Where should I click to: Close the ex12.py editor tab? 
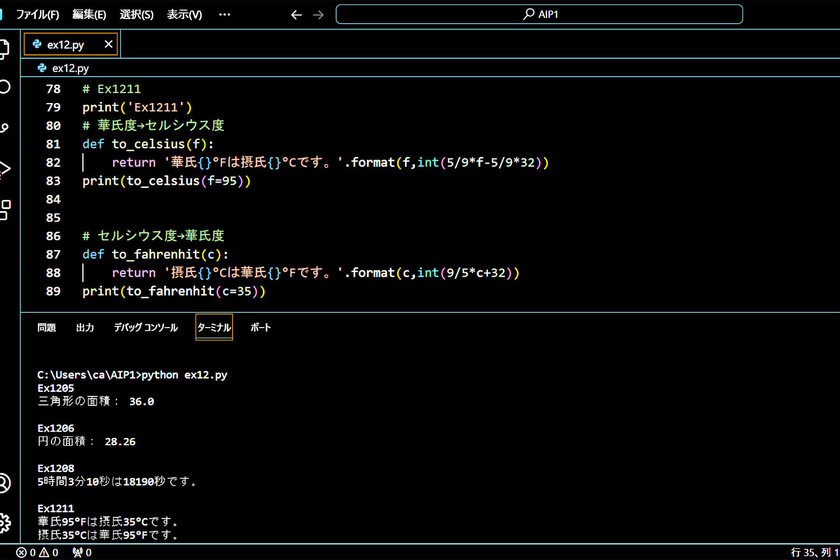(x=108, y=44)
